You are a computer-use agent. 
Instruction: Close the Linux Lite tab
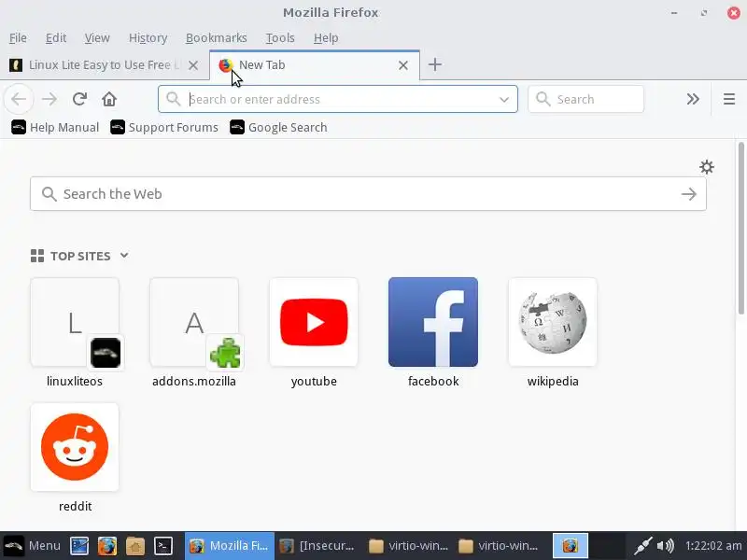pos(193,65)
